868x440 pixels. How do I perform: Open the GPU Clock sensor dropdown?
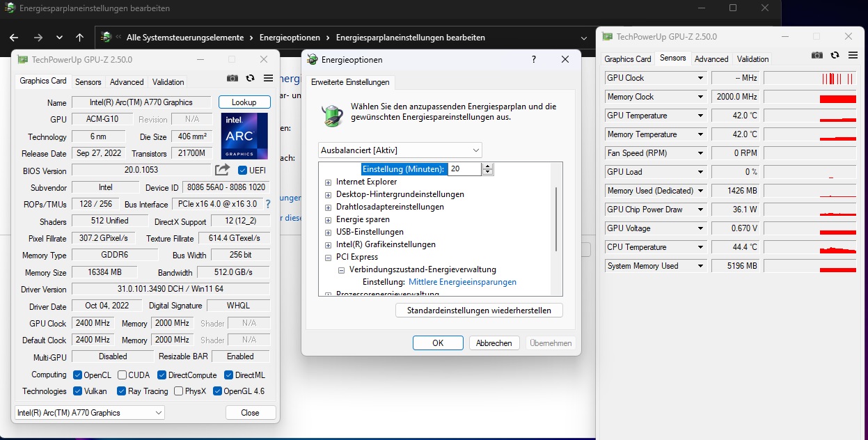(701, 78)
